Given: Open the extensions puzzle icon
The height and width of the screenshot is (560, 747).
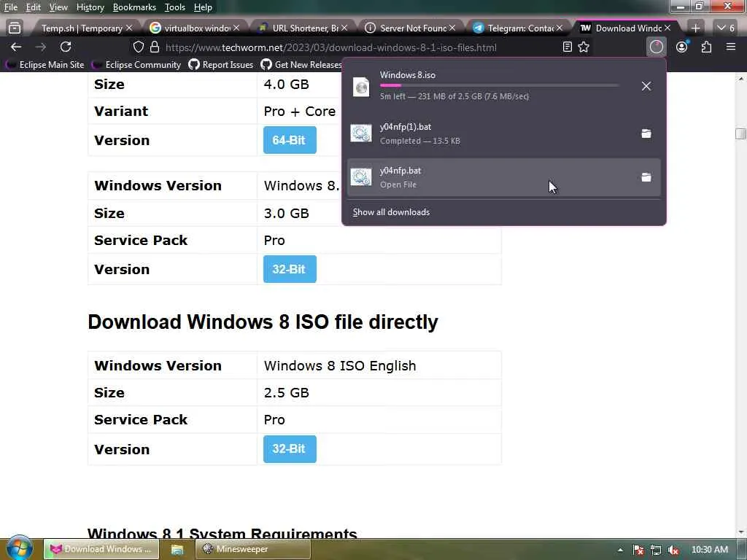Looking at the screenshot, I should tap(706, 47).
